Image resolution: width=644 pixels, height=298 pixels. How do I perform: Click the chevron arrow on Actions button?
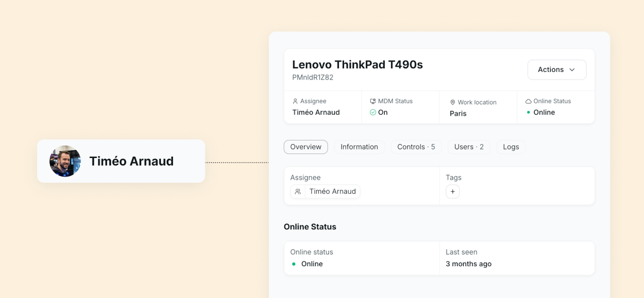pyautogui.click(x=572, y=70)
